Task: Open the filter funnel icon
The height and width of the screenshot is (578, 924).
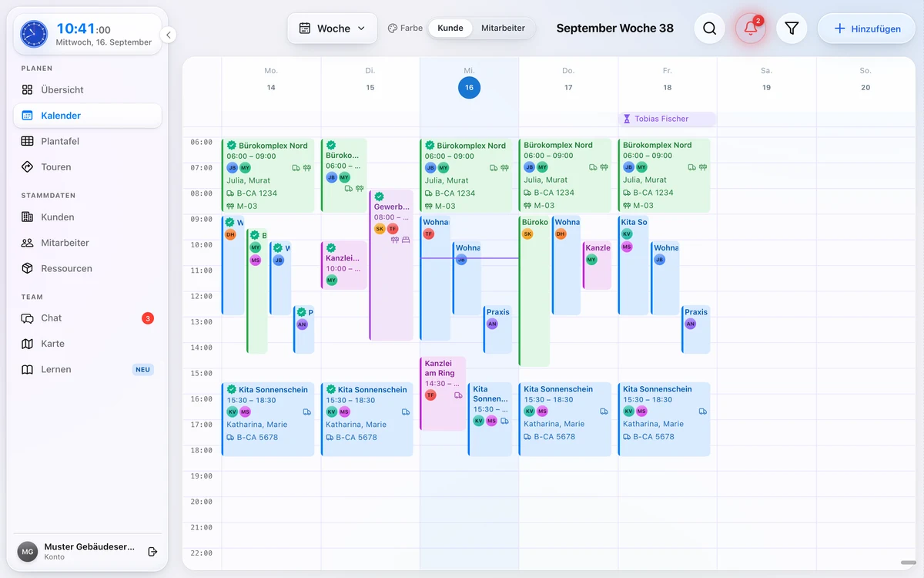Action: [x=792, y=29]
